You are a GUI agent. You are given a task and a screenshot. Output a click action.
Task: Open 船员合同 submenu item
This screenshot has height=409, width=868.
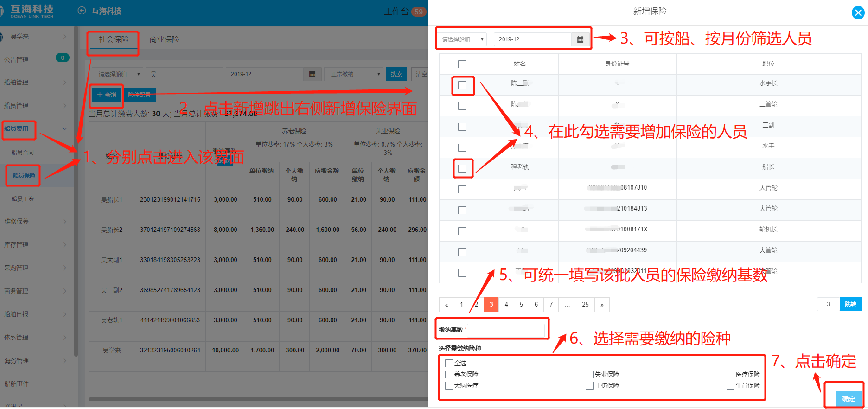[x=23, y=153]
